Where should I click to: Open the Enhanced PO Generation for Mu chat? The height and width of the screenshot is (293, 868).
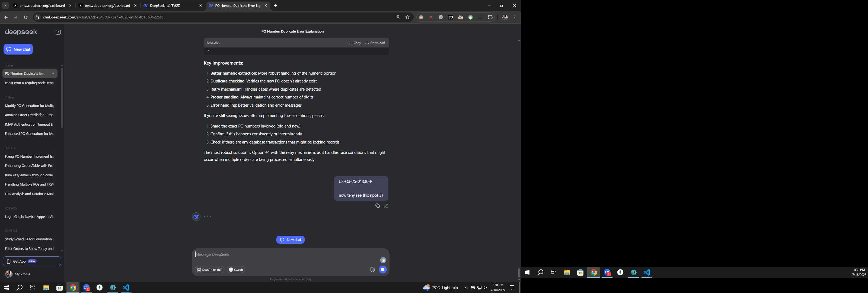30,134
